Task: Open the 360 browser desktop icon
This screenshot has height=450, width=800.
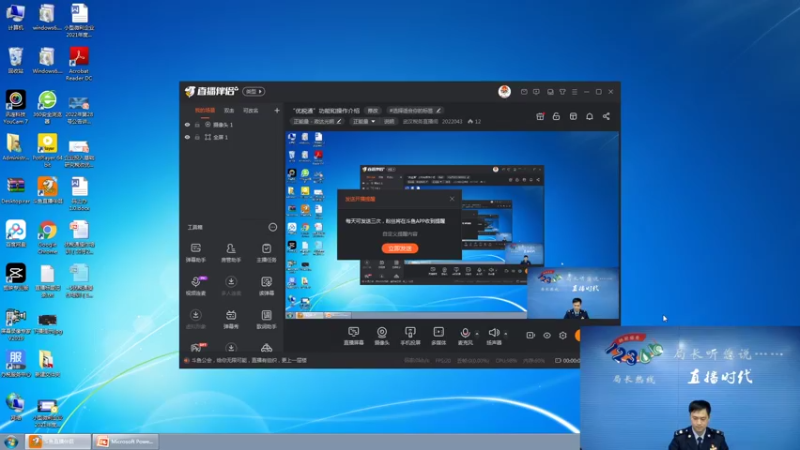Action: (x=47, y=107)
